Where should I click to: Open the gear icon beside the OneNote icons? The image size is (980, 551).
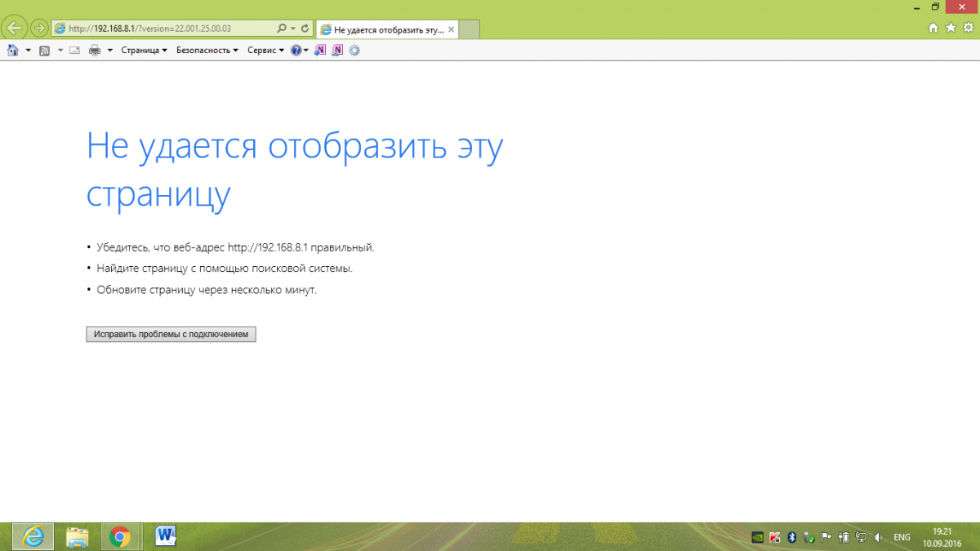[x=354, y=51]
